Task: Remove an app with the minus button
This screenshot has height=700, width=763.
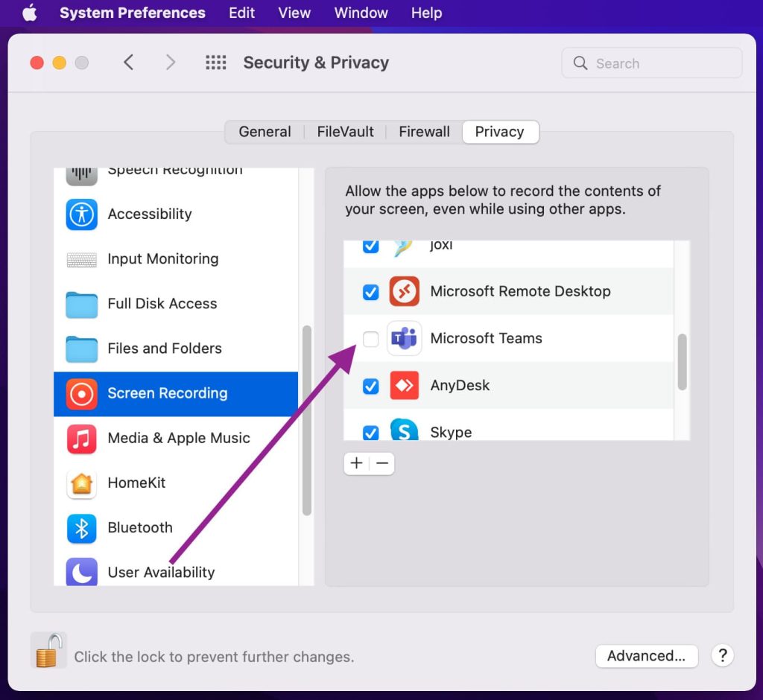Action: (382, 464)
